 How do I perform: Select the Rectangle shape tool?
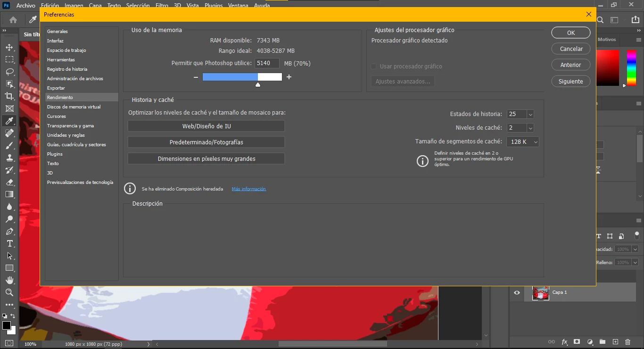[x=9, y=268]
